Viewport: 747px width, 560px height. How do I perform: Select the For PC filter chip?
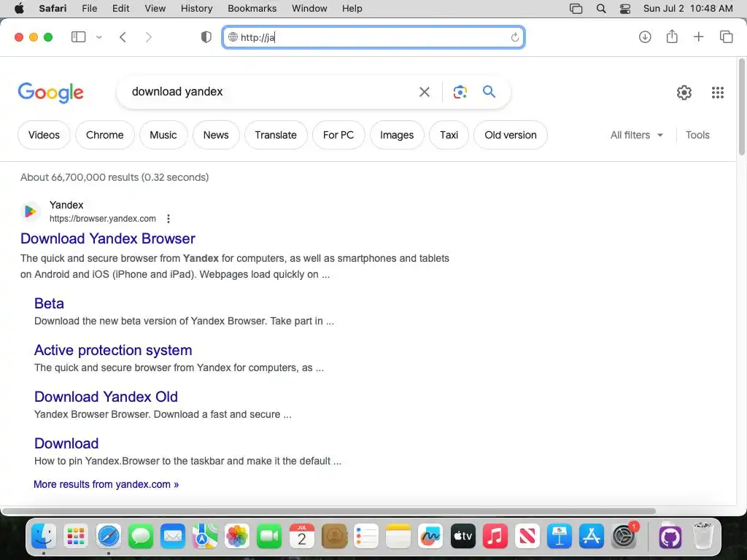(x=338, y=135)
